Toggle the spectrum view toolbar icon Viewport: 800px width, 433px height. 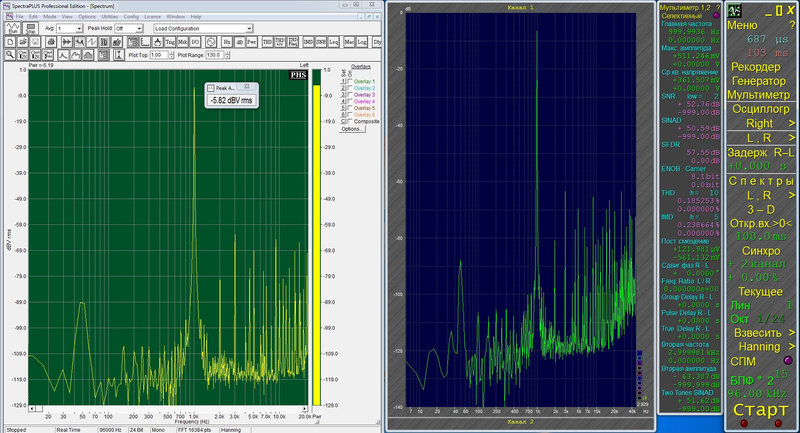80,42
